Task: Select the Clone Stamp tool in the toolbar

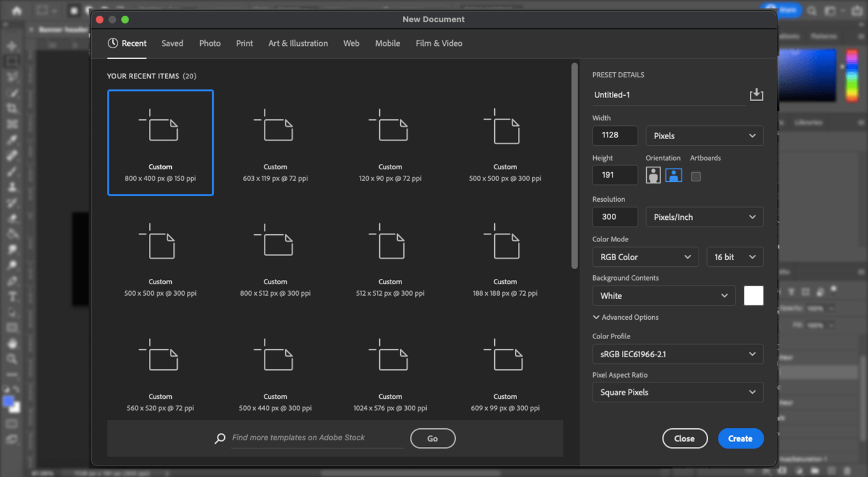Action: pyautogui.click(x=12, y=187)
